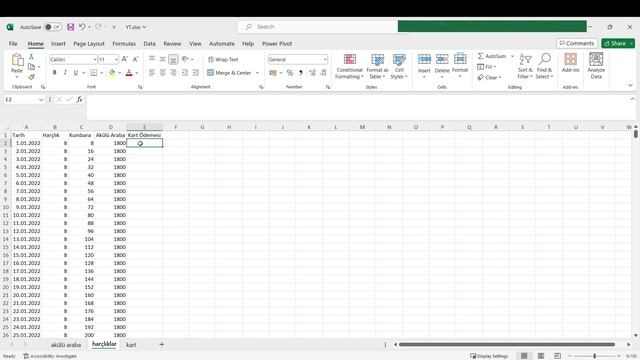Open the Borders dropdown arrow
This screenshot has height=360, width=640.
tap(101, 73)
